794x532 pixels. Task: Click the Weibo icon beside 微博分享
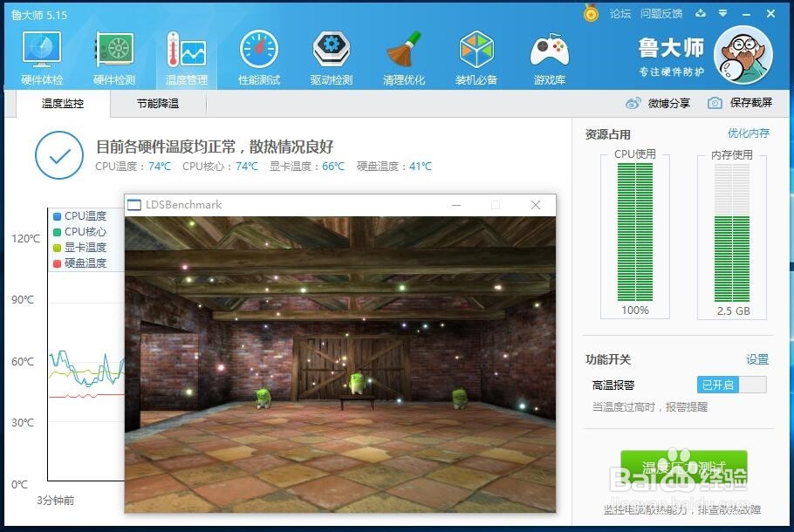(x=633, y=103)
